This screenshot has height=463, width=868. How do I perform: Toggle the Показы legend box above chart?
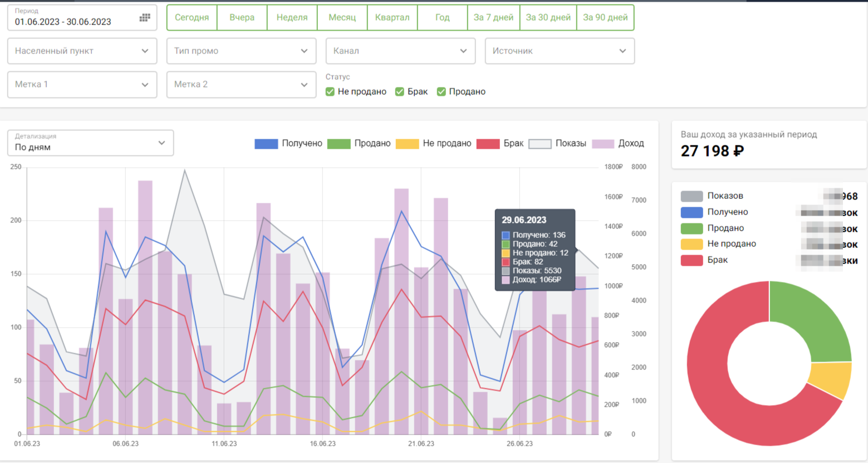coord(540,144)
